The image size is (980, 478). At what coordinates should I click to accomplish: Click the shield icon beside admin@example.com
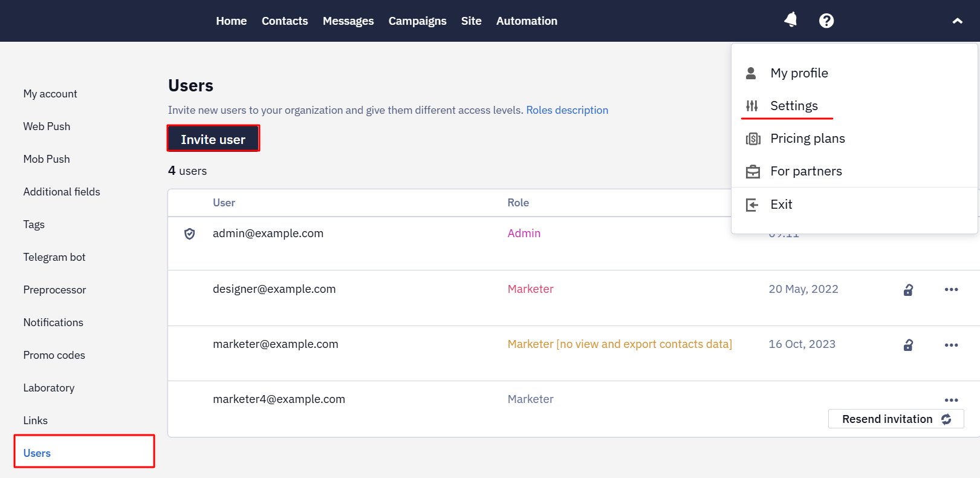pos(189,234)
